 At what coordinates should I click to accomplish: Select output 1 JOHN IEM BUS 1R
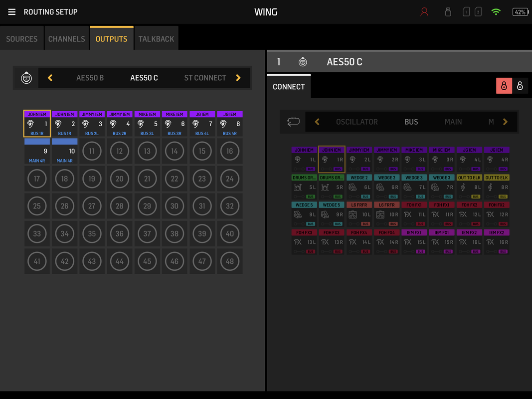(37, 124)
